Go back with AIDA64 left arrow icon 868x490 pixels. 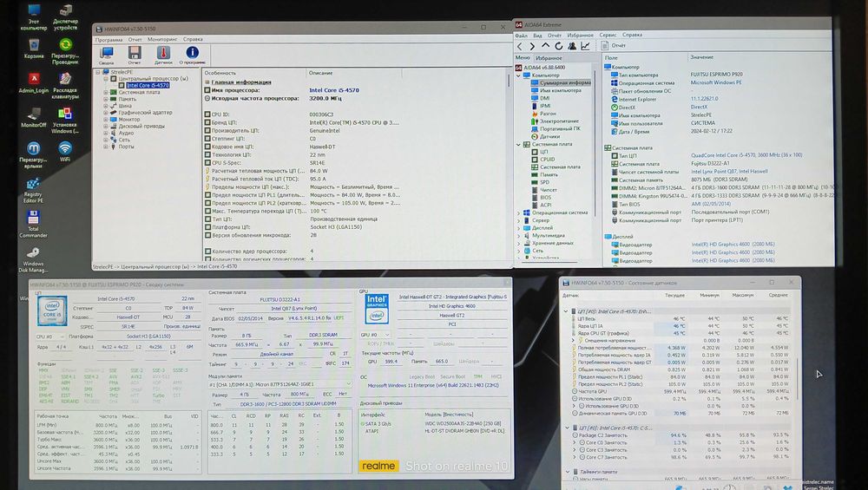tap(519, 47)
